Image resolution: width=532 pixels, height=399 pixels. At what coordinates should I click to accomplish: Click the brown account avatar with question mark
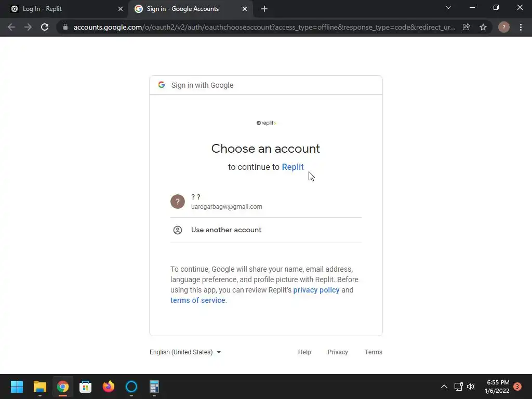click(x=178, y=202)
